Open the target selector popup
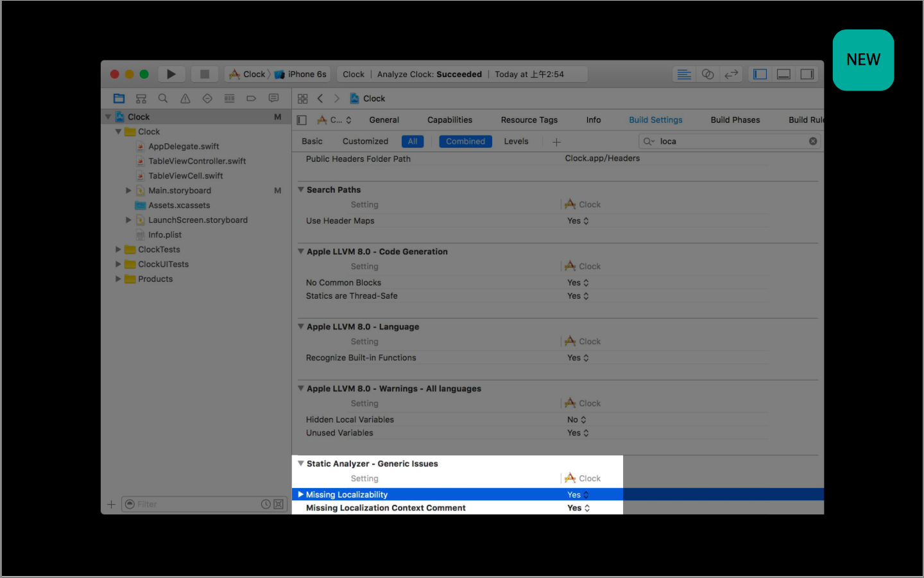The height and width of the screenshot is (578, 924). pyautogui.click(x=335, y=120)
